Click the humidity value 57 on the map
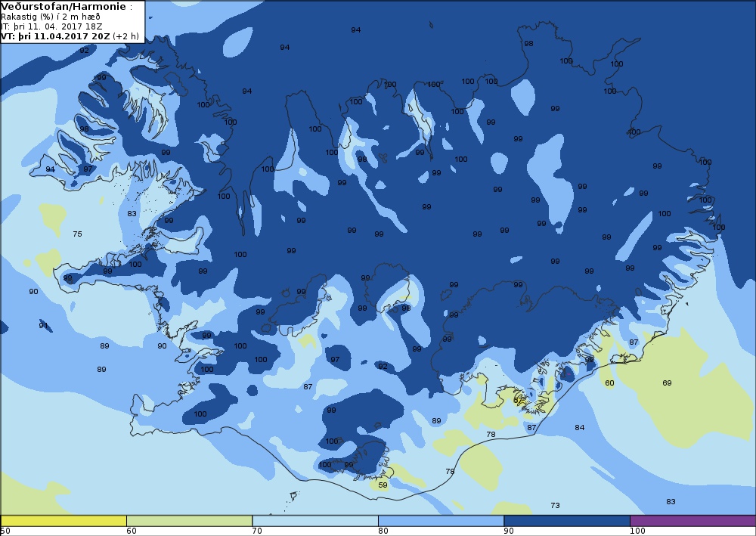The height and width of the screenshot is (536, 756). point(518,400)
